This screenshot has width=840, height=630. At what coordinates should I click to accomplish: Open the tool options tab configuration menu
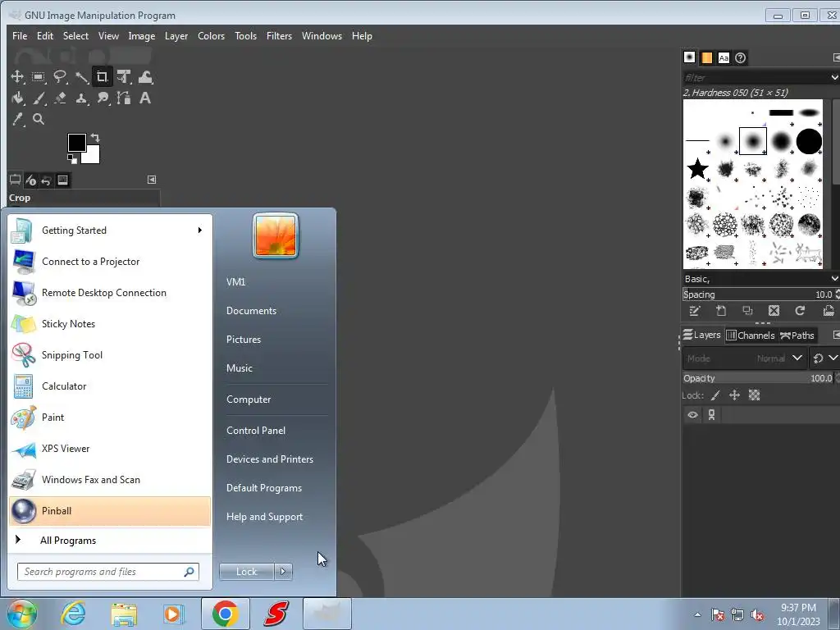[x=152, y=180]
